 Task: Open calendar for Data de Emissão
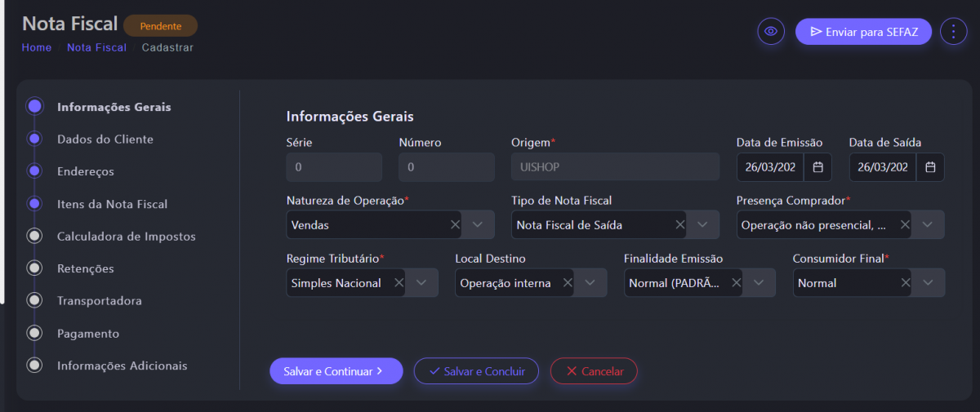coord(817,167)
